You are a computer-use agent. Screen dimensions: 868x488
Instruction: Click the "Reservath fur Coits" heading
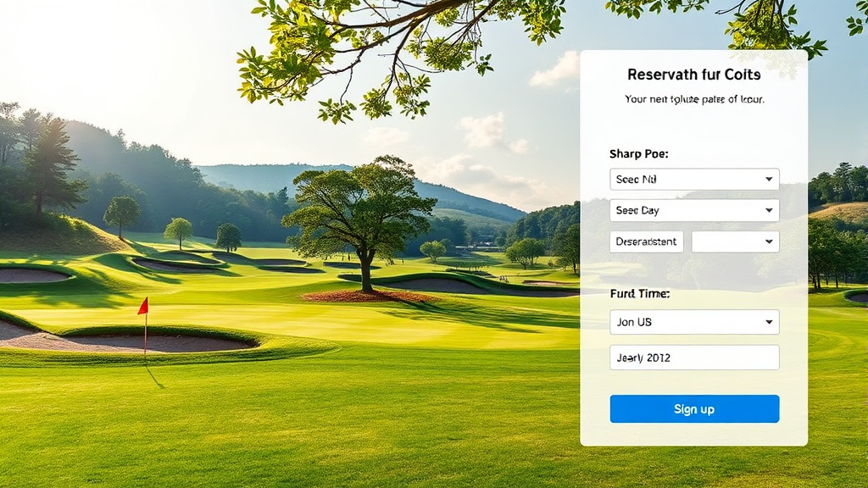(x=694, y=75)
